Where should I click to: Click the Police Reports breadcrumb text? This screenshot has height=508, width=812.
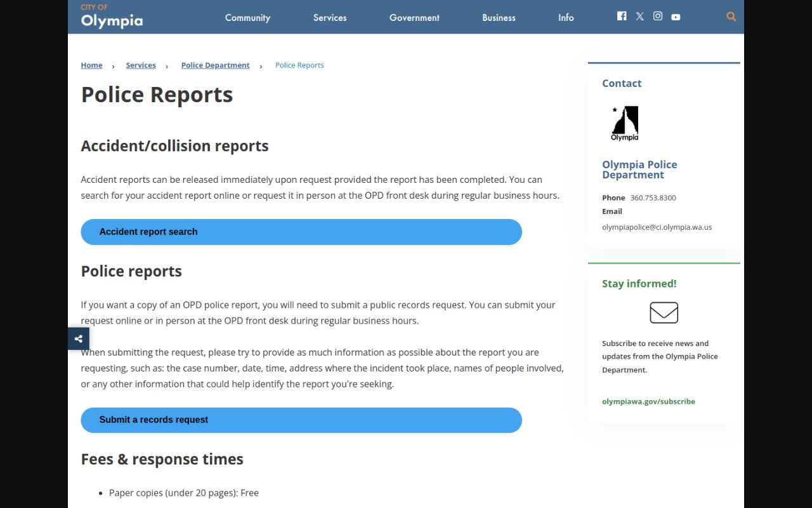point(299,65)
